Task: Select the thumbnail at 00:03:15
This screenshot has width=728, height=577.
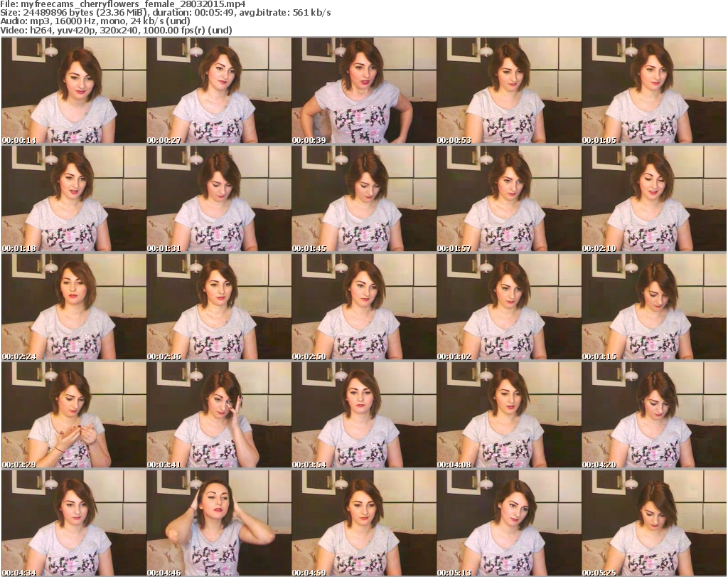Action: click(654, 307)
